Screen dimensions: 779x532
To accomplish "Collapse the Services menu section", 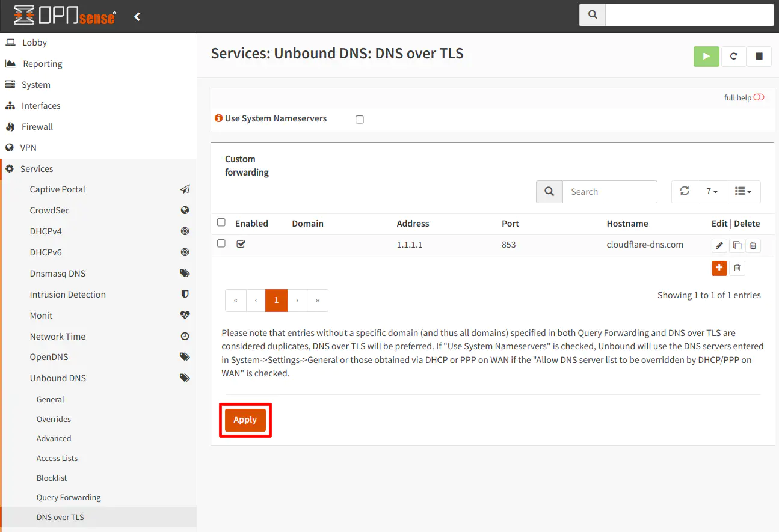I will [x=37, y=169].
